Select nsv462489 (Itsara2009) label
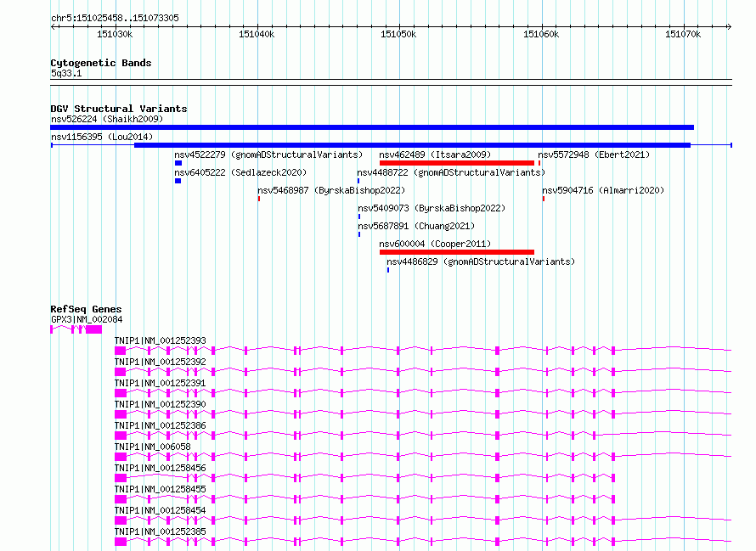Viewport: 756px width, 551px height. pyautogui.click(x=435, y=155)
